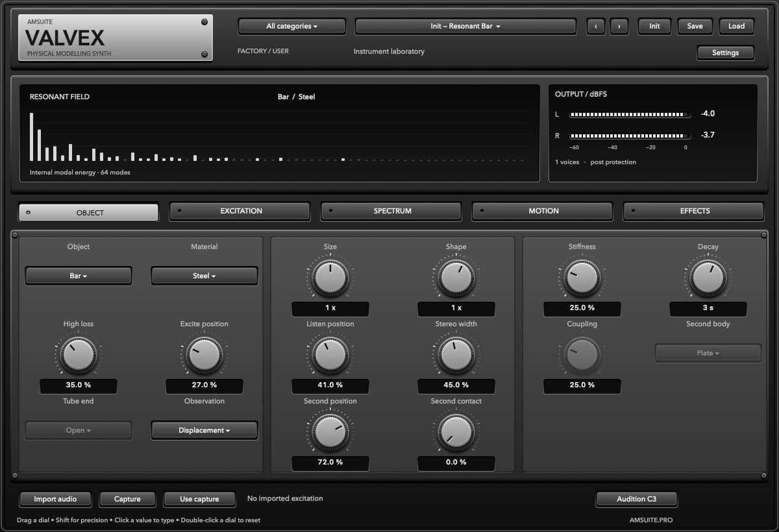
Task: Go to the previous preset arrow
Action: coord(595,27)
